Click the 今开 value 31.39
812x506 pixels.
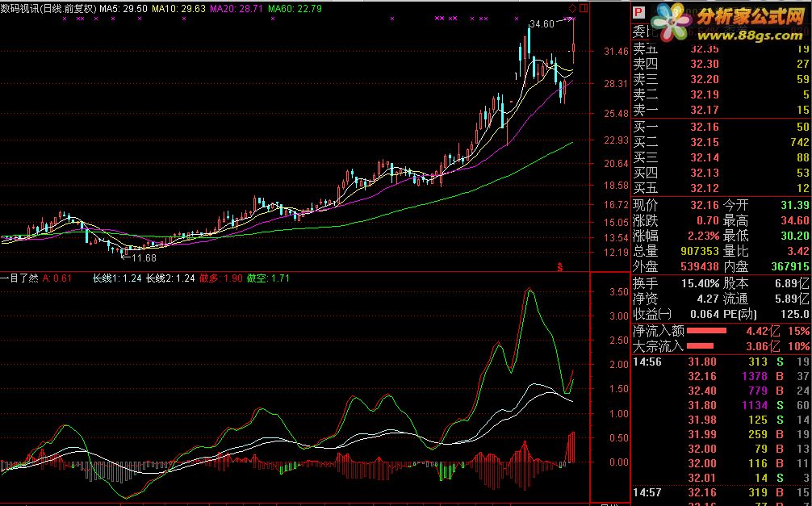[795, 205]
